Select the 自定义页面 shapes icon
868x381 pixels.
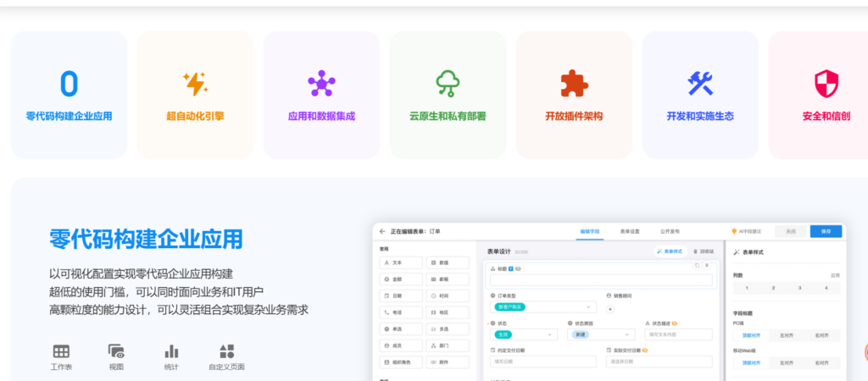[226, 351]
